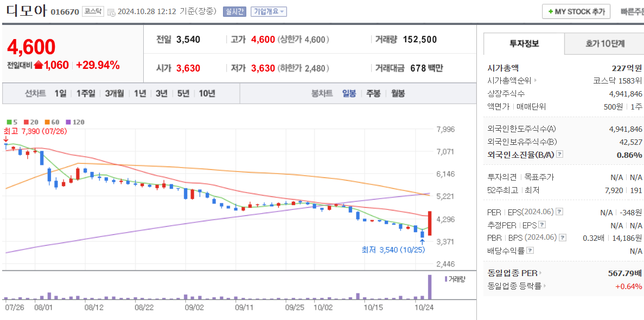Click the 외국인보유주식수(B) value 42,527
Viewport: 644px width, 320px height.
[x=630, y=142]
